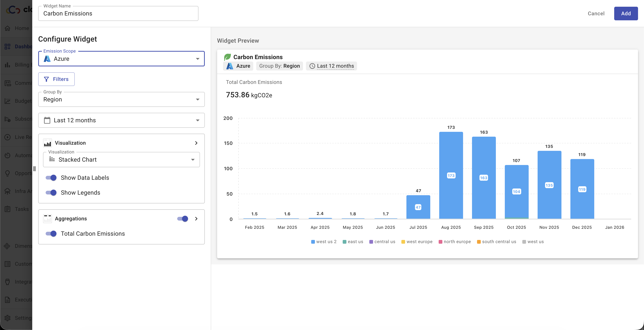The height and width of the screenshot is (330, 644).
Task: Toggle Total Carbon Emissions aggregation off
Action: click(x=51, y=234)
